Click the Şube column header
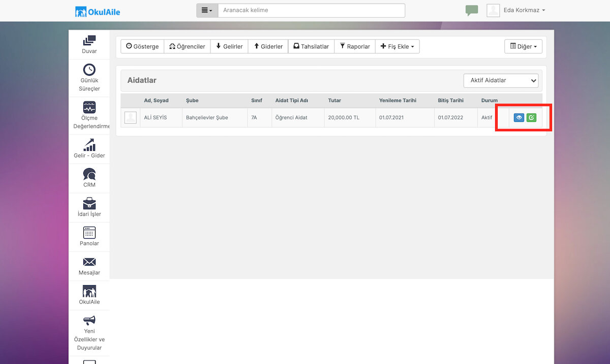Viewport: 610px width, 364px height. tap(192, 101)
